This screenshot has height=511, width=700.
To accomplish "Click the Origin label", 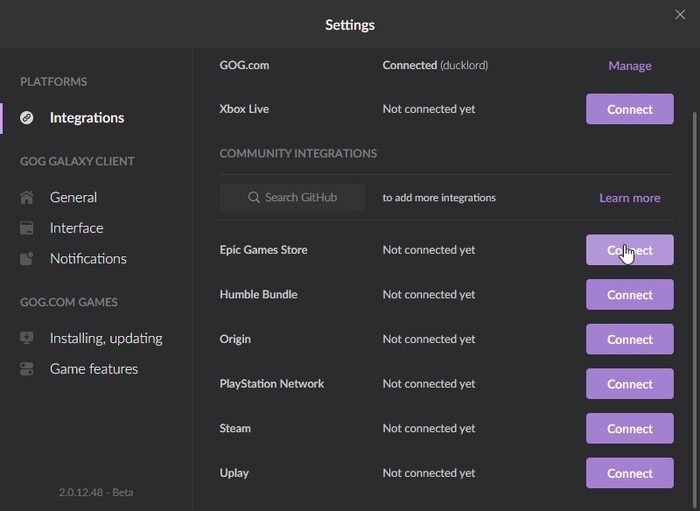I will (x=235, y=339).
